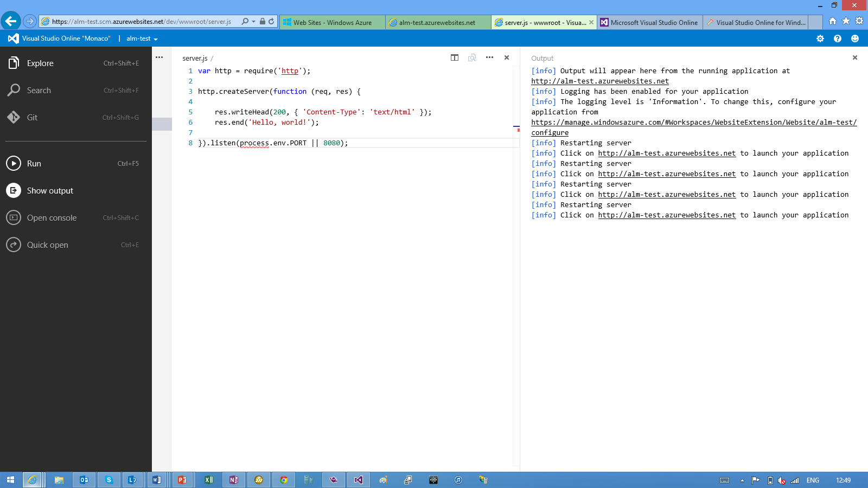Image resolution: width=868 pixels, height=488 pixels.
Task: Click 'Content-Type' string in the code
Action: coord(331,112)
